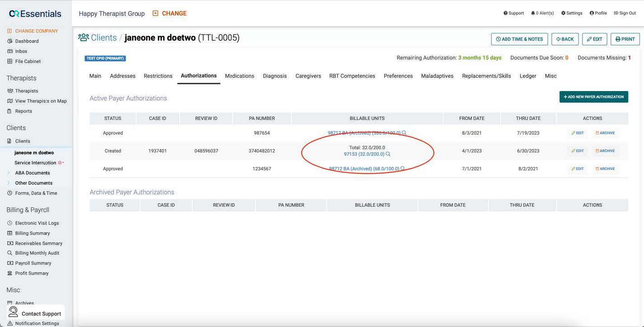644x327 pixels.
Task: Select the RBT Competencies tab
Action: [x=352, y=76]
